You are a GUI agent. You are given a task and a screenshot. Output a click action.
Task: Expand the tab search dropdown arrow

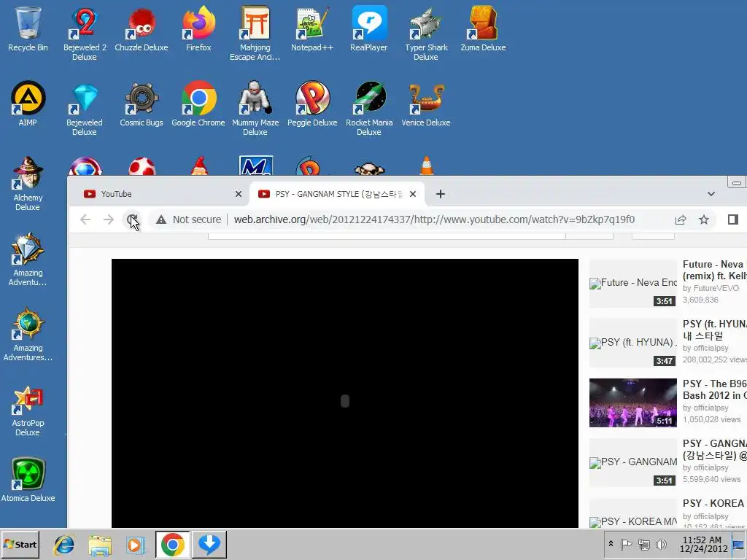711,194
